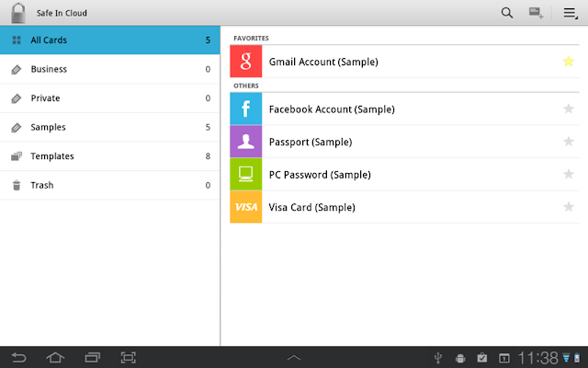Click the red Gmail g icon
Image resolution: width=588 pixels, height=368 pixels.
coord(246,62)
